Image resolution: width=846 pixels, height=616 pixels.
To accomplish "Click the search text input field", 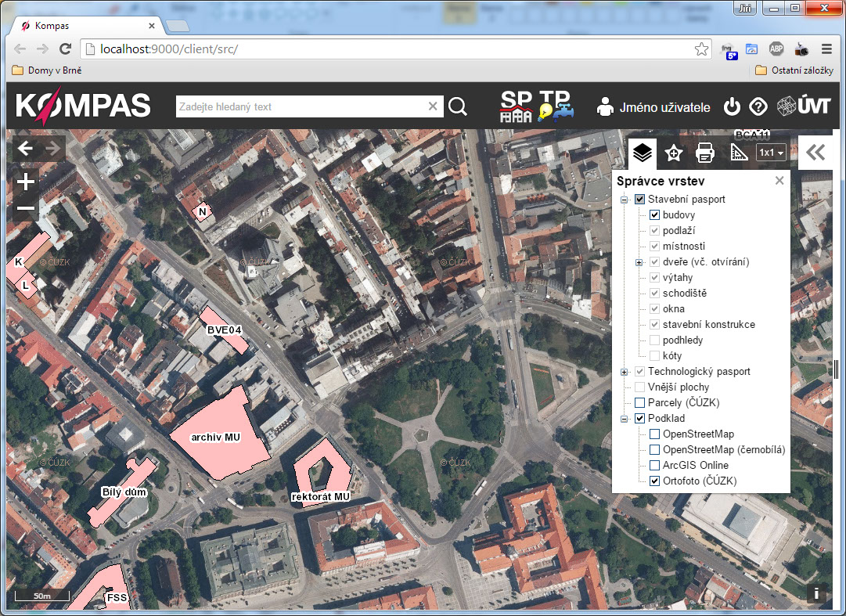I will pyautogui.click(x=301, y=106).
